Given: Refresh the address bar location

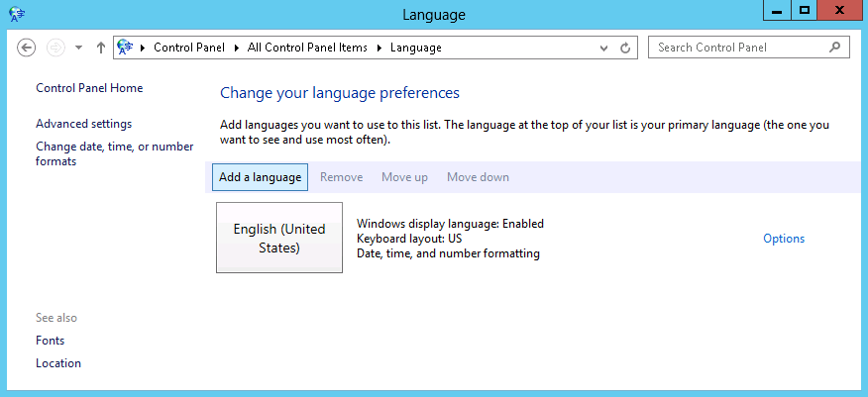Looking at the screenshot, I should [625, 48].
